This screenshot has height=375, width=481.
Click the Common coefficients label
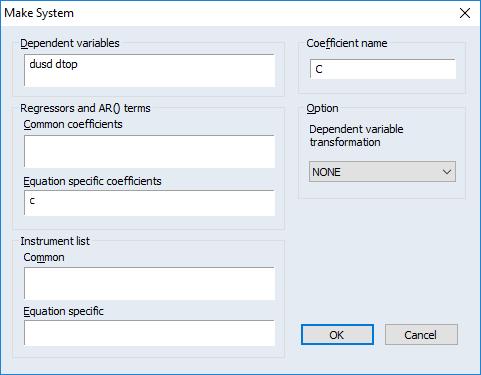coord(73,124)
